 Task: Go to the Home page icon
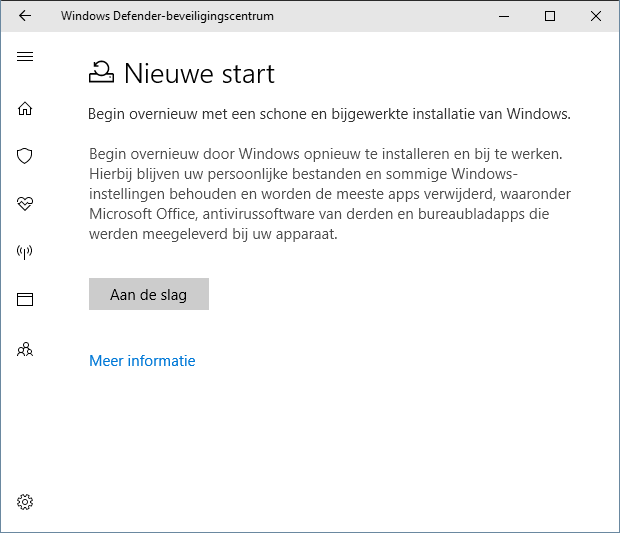click(x=25, y=108)
